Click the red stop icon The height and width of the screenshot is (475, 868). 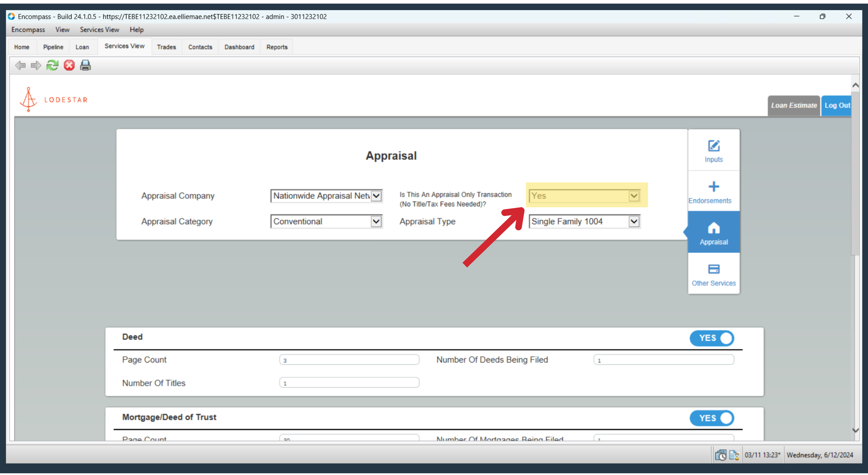point(69,65)
